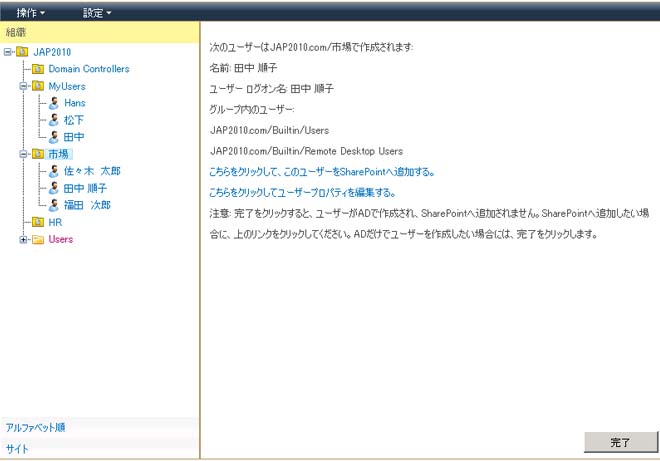Click the 福田 次郎 user icon
The height and width of the screenshot is (461, 660).
54,205
